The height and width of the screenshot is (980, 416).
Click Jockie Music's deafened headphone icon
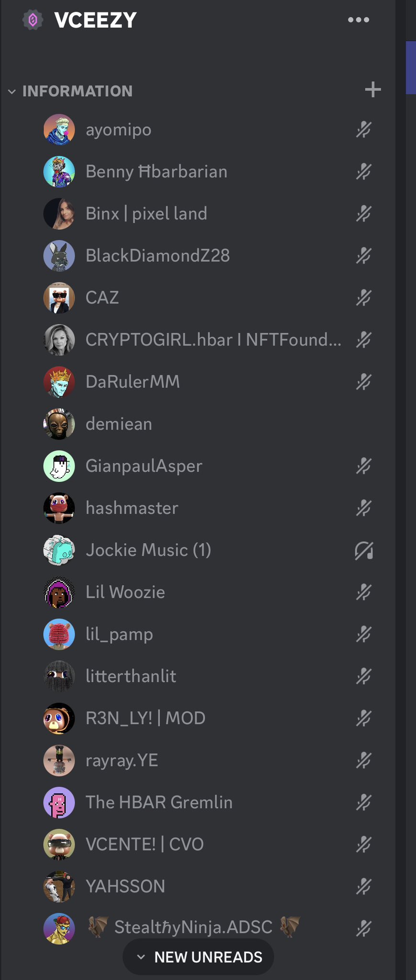(x=363, y=550)
